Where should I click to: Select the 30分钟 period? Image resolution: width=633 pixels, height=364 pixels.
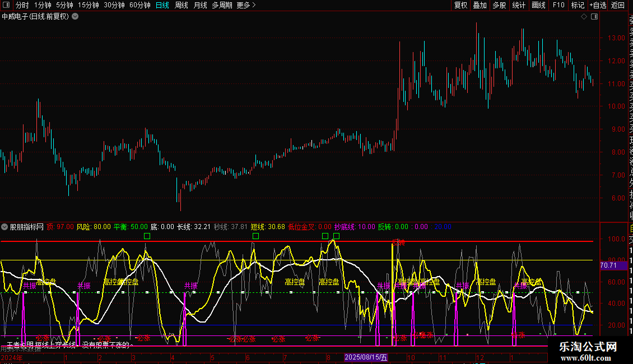114,5
